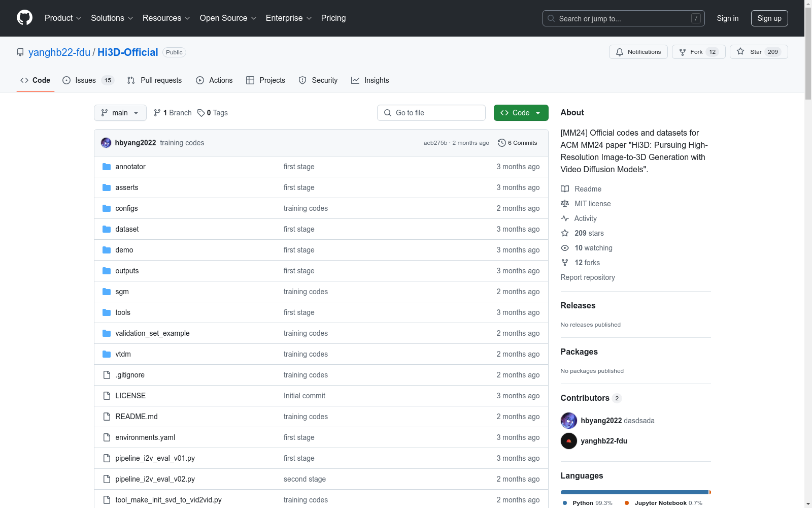This screenshot has height=508, width=812.
Task: Click the GitHub logo icon
Action: pyautogui.click(x=24, y=18)
